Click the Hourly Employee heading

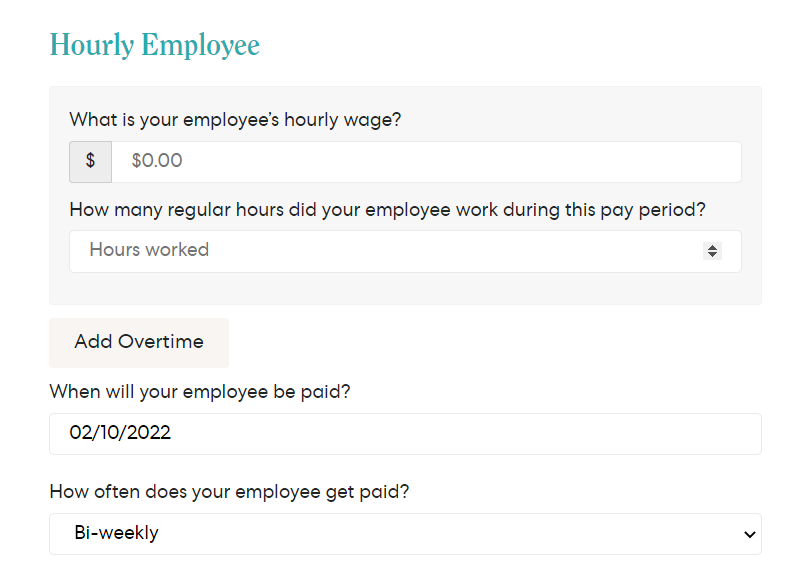(x=155, y=45)
